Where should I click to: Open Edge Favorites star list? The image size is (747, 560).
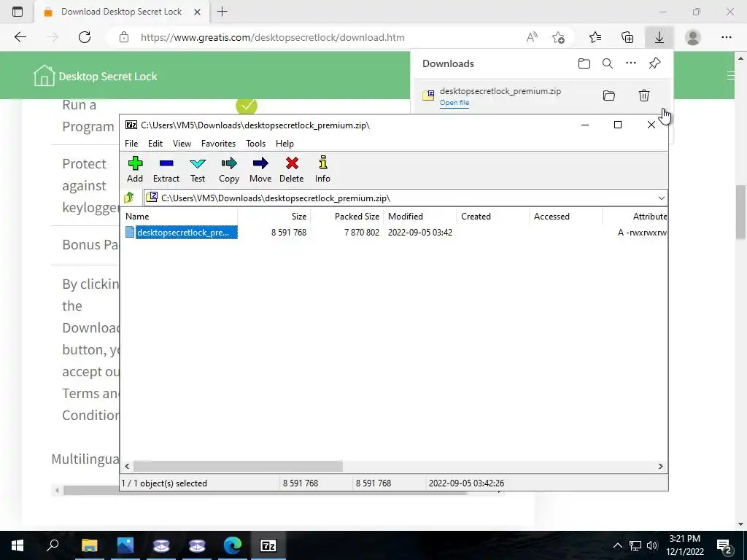595,37
